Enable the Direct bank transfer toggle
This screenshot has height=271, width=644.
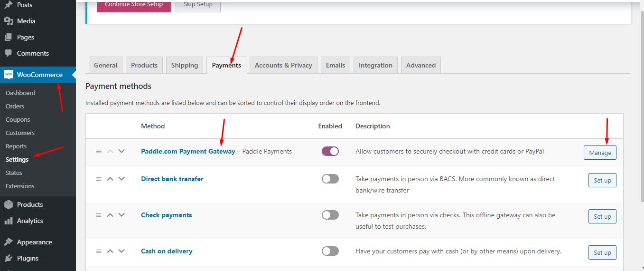(x=330, y=179)
